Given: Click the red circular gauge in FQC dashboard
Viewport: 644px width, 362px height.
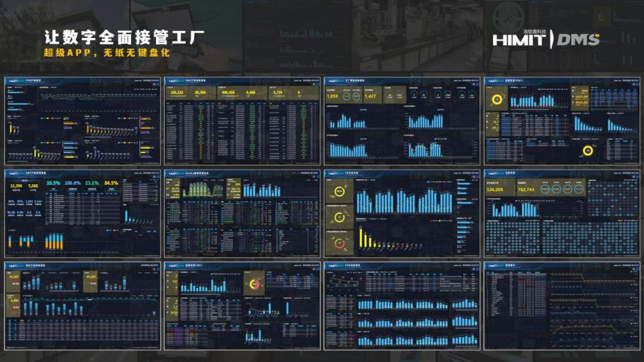Looking at the screenshot, I should 340,244.
